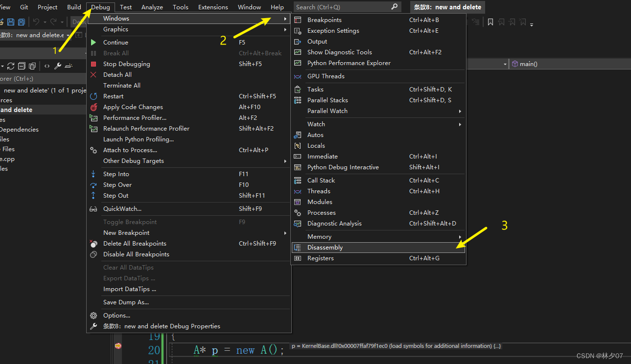
Task: Click the Restart circular arrow icon
Action: point(93,96)
